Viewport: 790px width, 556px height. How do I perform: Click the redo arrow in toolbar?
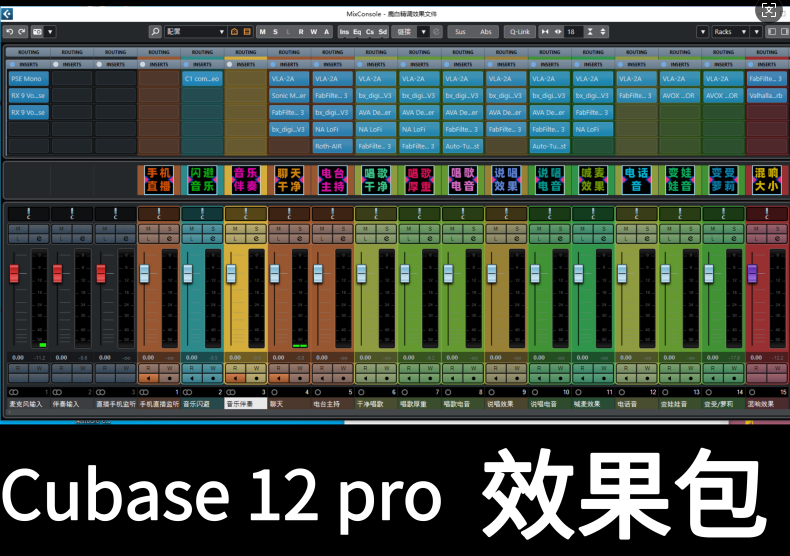pyautogui.click(x=22, y=32)
